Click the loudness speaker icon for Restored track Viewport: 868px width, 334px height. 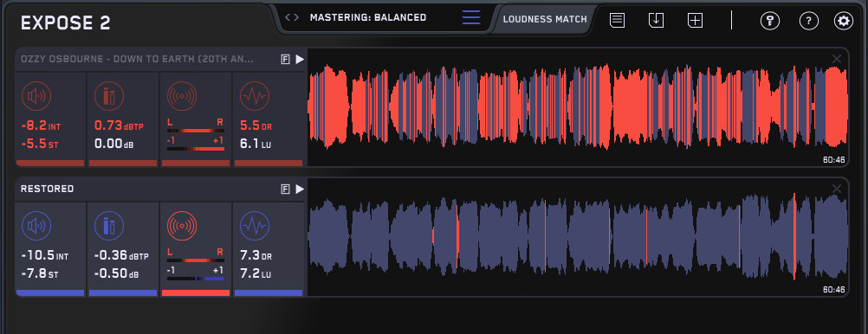coord(36,226)
